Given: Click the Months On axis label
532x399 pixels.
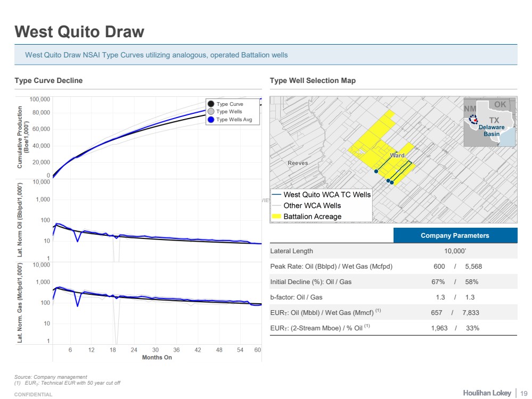Looking at the screenshot, I should (x=157, y=358).
